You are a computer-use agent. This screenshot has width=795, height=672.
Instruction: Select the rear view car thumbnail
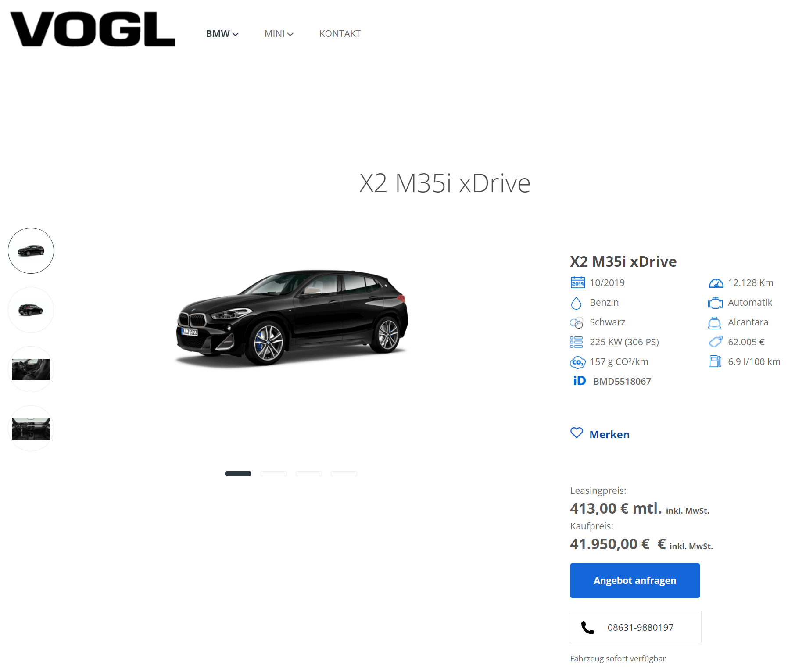[x=31, y=310]
